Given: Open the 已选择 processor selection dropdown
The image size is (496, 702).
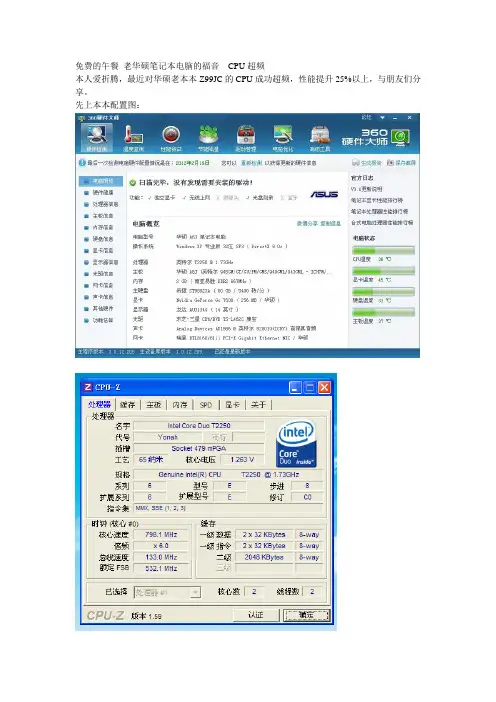Looking at the screenshot, I should pos(167,592).
